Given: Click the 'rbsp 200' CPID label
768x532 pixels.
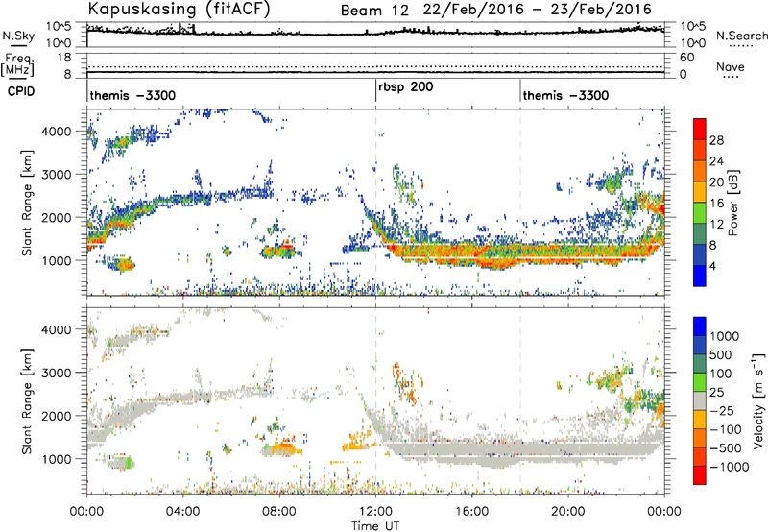Looking at the screenshot, I should (405, 86).
